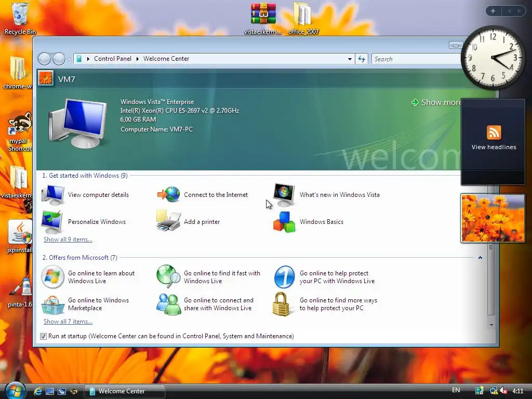Click the Welcome Center breadcrumb item
The width and height of the screenshot is (532, 399).
point(166,59)
